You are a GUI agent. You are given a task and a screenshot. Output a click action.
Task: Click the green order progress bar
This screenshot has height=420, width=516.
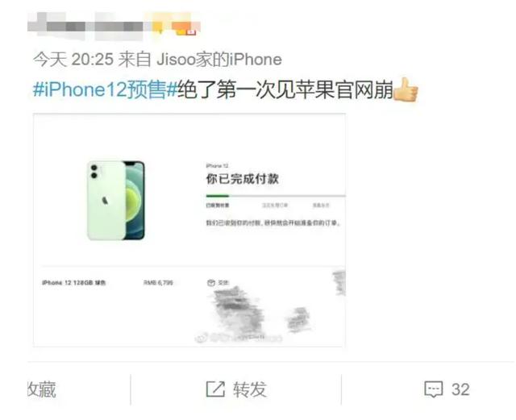(x=218, y=196)
